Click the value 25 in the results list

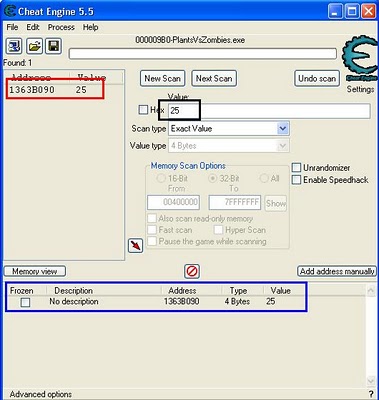81,90
